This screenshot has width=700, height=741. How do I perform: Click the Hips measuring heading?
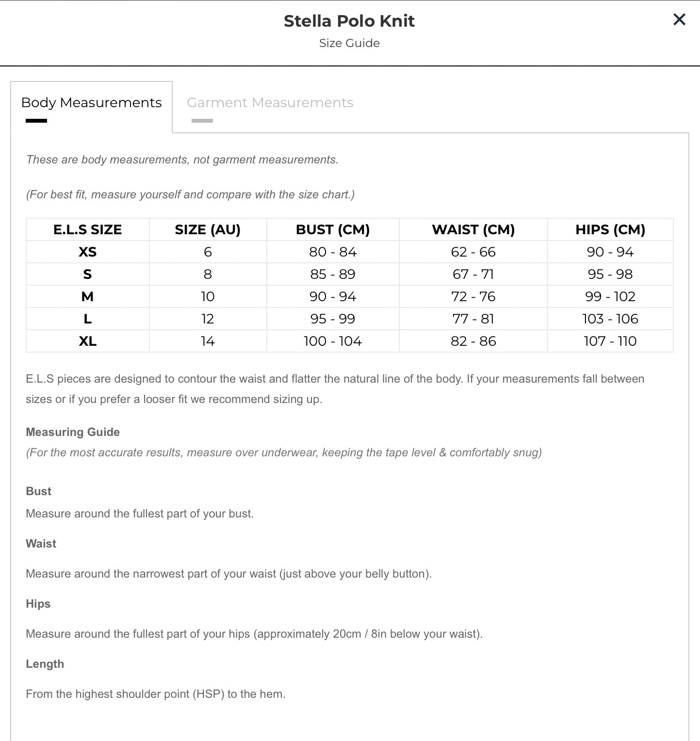pos(38,604)
